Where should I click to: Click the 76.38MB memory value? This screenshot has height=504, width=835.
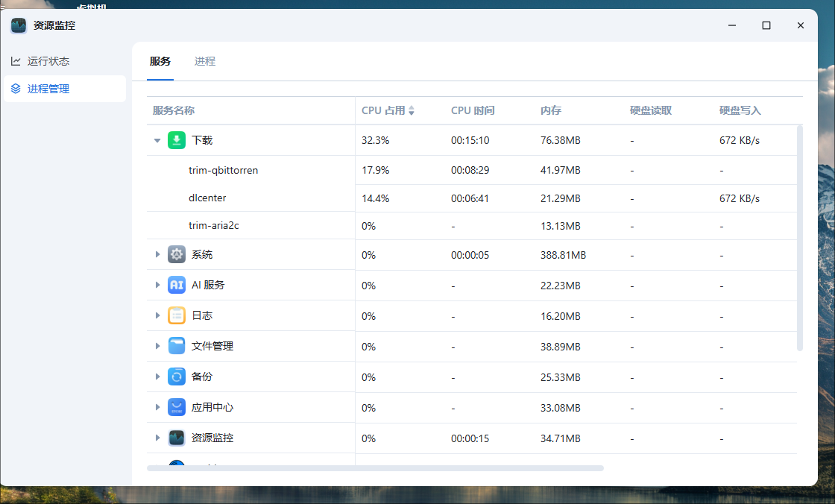(560, 140)
